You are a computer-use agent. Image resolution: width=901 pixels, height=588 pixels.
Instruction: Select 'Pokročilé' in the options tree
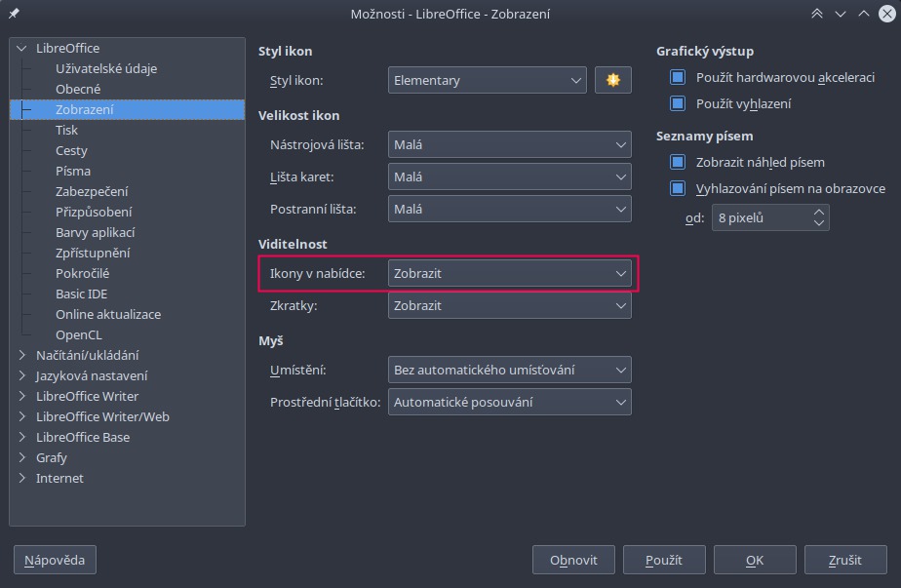82,273
